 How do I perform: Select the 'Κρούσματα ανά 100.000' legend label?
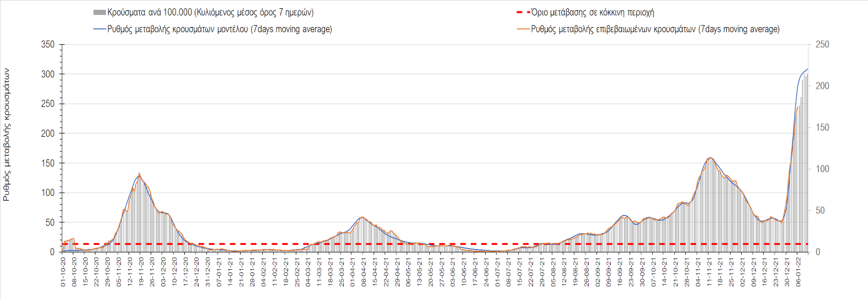210,13
